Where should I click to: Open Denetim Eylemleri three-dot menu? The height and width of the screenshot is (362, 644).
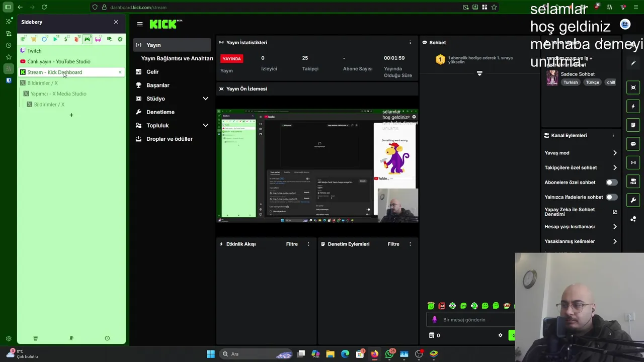click(410, 244)
